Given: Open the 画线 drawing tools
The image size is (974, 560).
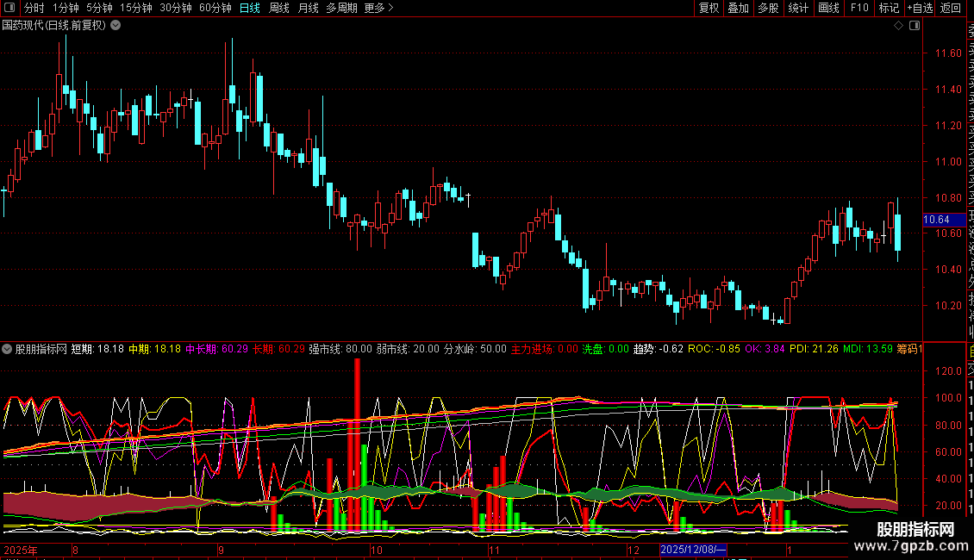Looking at the screenshot, I should [x=828, y=8].
